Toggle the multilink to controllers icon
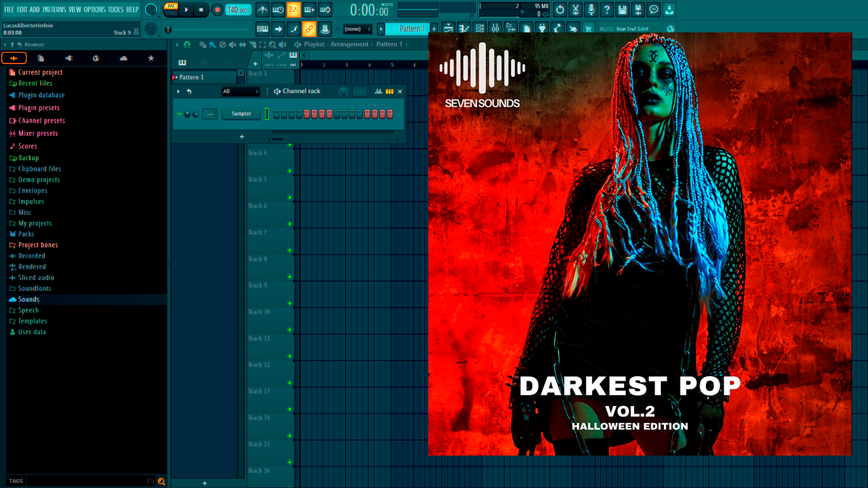The image size is (868, 488). coord(309,29)
